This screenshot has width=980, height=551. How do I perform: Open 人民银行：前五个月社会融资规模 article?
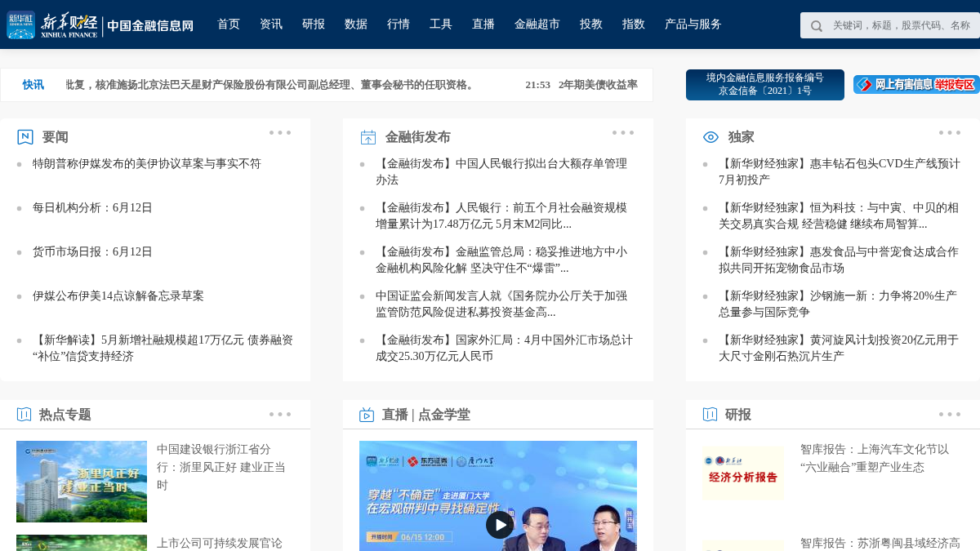pyautogui.click(x=502, y=216)
